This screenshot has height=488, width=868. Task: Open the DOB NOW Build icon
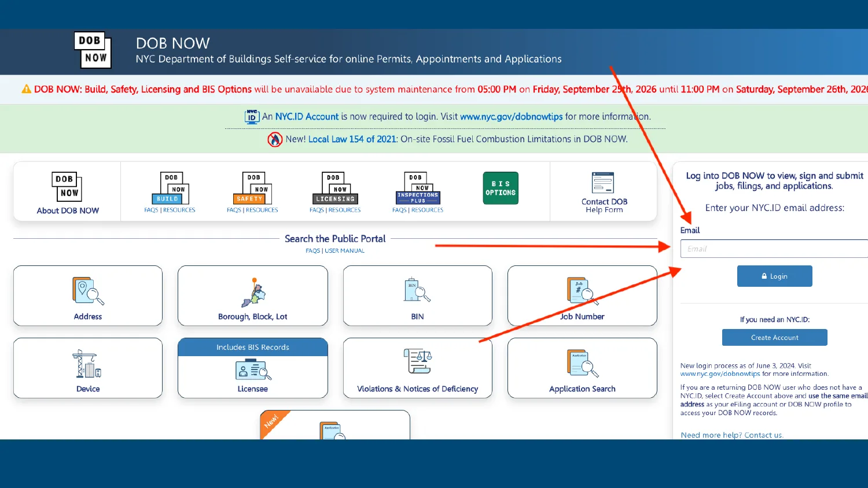click(x=170, y=188)
